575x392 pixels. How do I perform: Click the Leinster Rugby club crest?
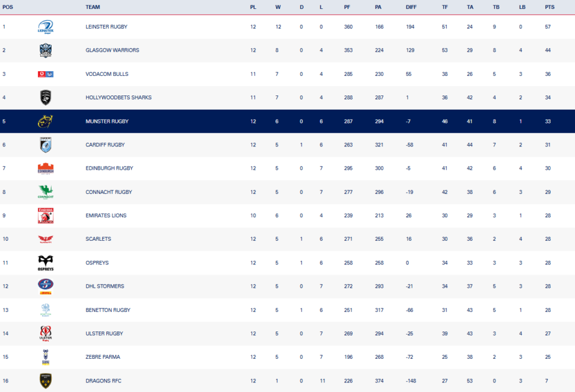pyautogui.click(x=46, y=26)
